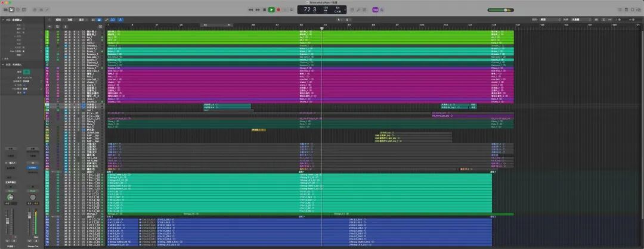Open the Edit menu in tracks area
Screen dimensions: 644x249
59,20
